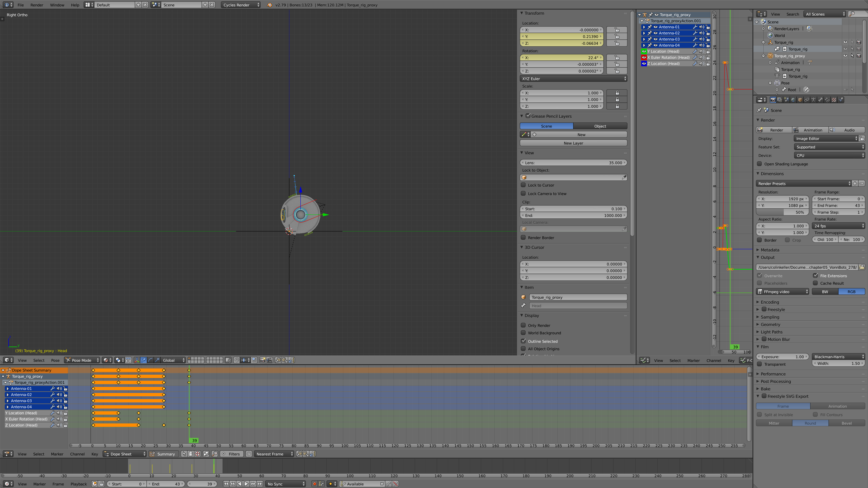Toggle the Transparent film checkbox
This screenshot has width=868, height=488.
[x=759, y=364]
